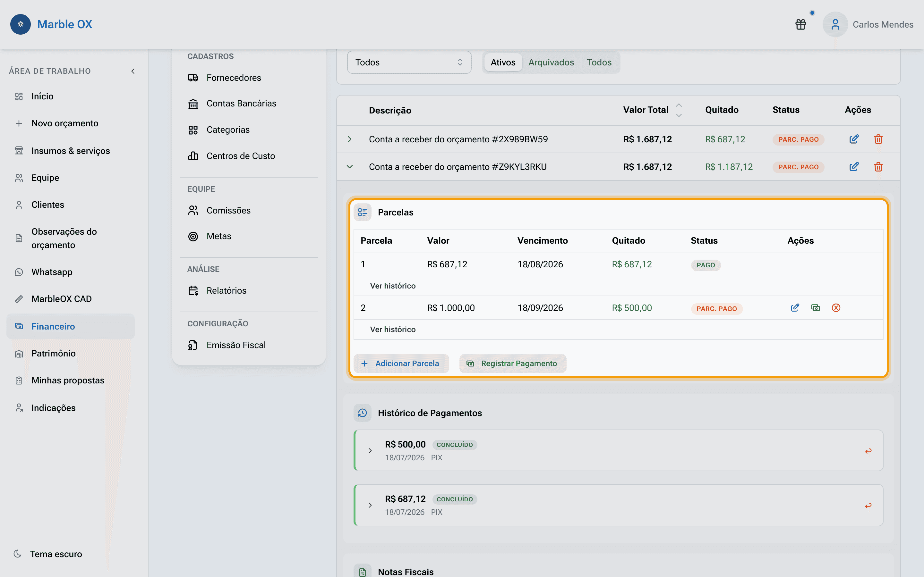Switch filter to Arquivados
The image size is (924, 577).
(551, 62)
